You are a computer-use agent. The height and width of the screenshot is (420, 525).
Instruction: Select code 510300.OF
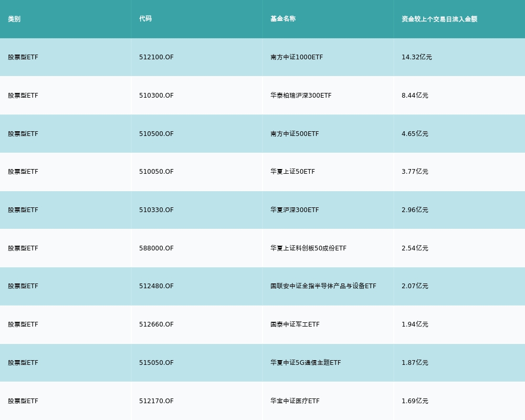click(x=156, y=96)
